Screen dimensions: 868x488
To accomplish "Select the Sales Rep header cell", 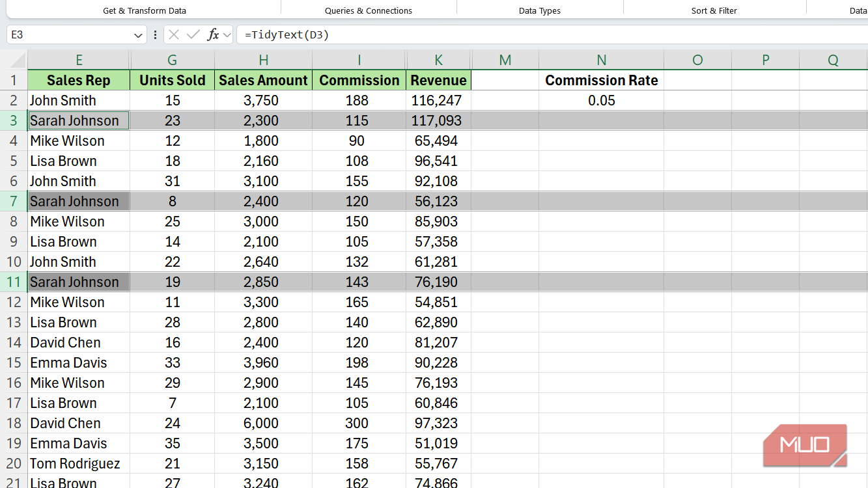I will click(79, 80).
